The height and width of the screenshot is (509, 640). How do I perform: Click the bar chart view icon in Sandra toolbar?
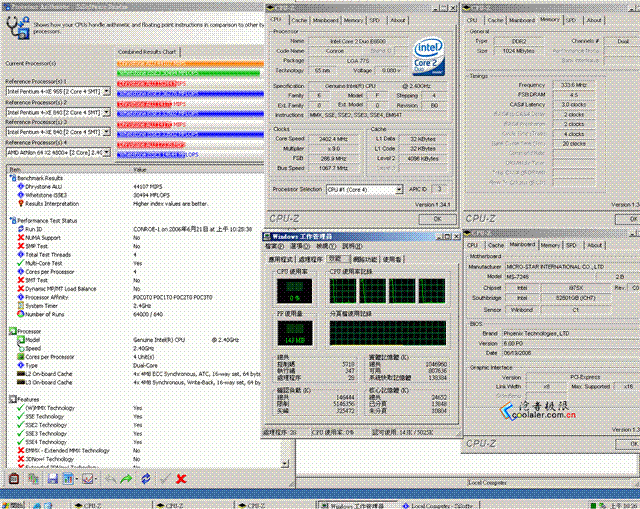[x=68, y=478]
